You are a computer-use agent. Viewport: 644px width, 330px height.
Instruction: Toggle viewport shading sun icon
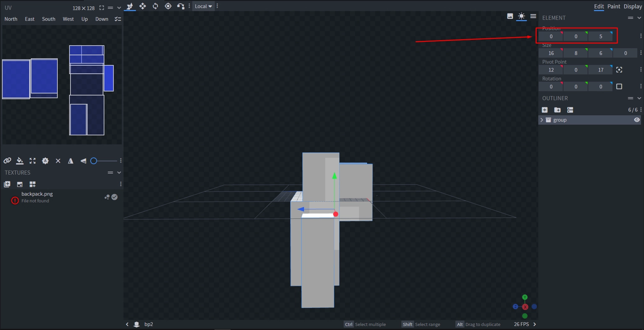[521, 16]
